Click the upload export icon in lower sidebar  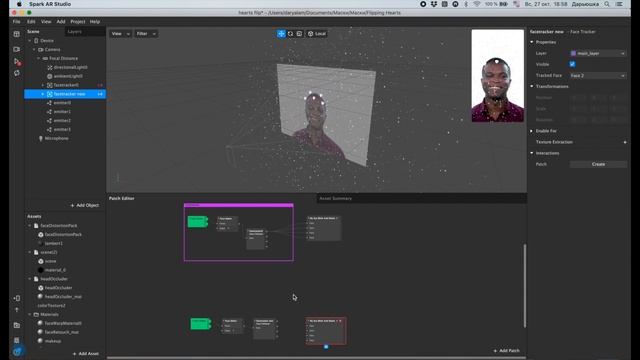pyautogui.click(x=16, y=310)
